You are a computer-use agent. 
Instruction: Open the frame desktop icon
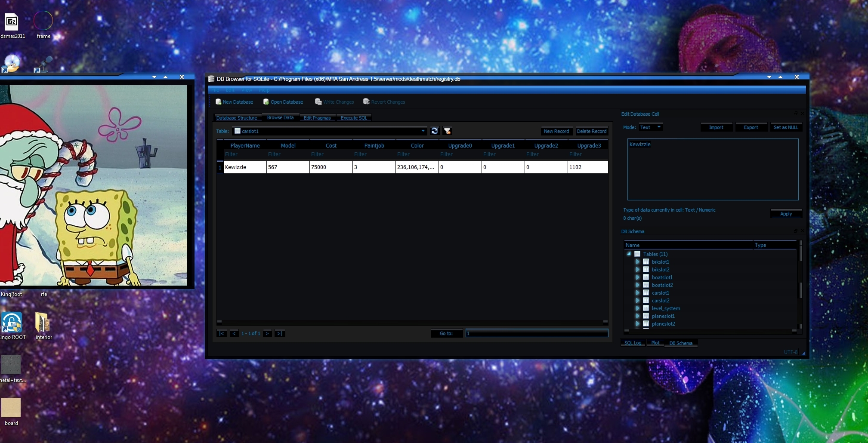click(43, 25)
